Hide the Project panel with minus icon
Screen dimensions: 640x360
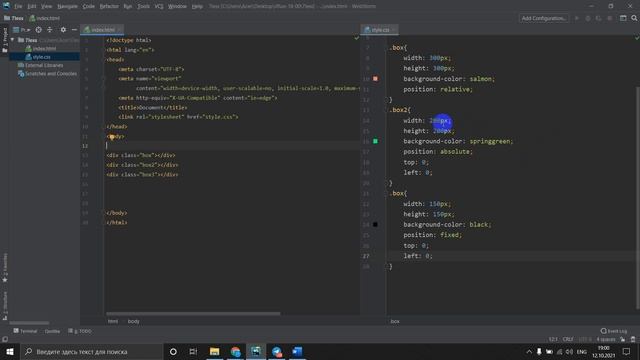(74, 30)
